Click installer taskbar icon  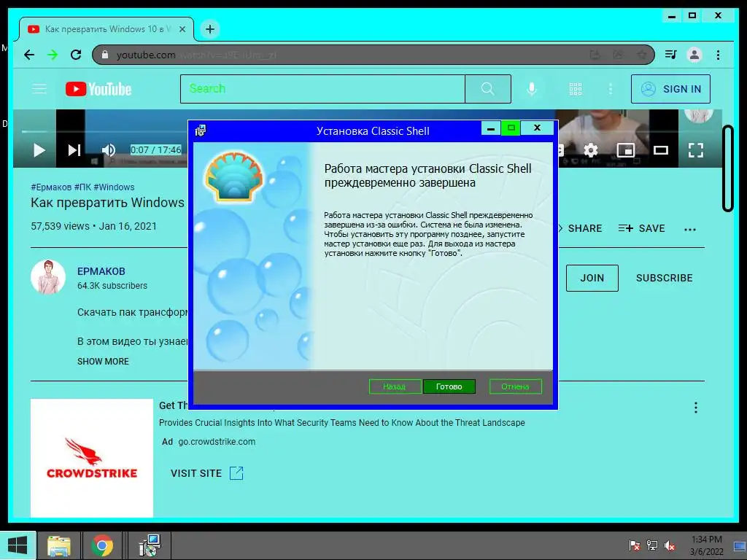click(150, 545)
